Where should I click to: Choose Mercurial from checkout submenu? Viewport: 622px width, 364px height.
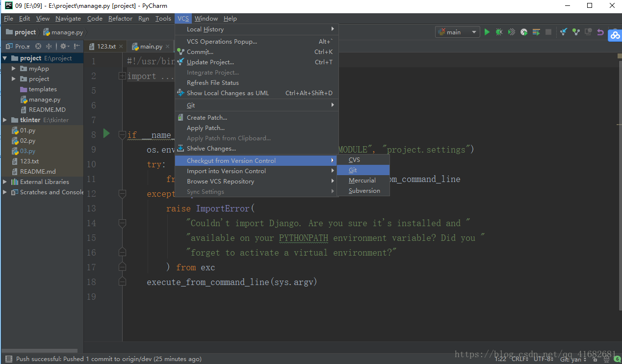tap(363, 181)
